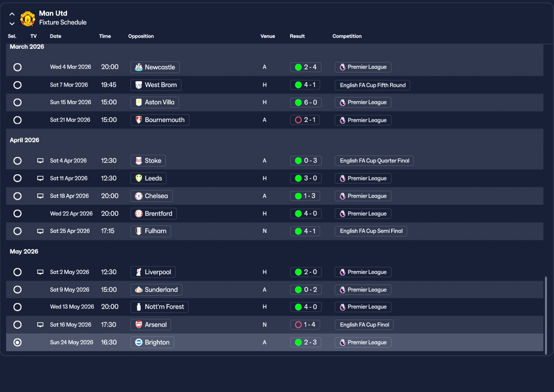Click the TV icon for Fulham match
The image size is (554, 392).
tap(40, 231)
